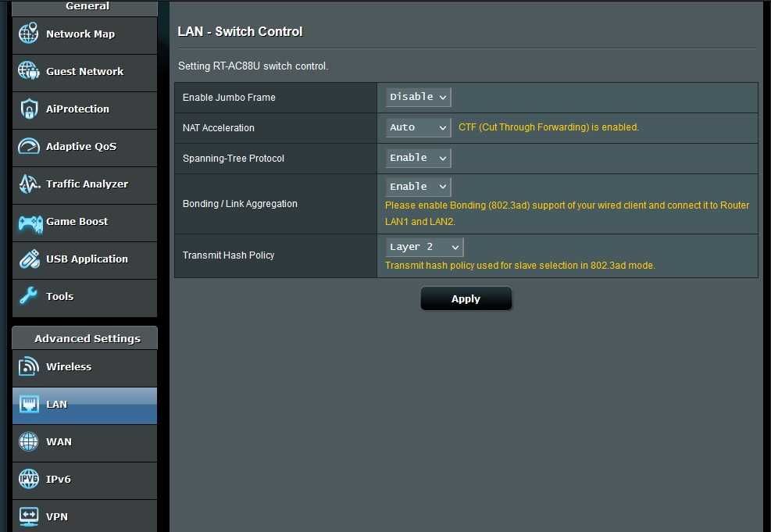Click the LAN ethernet port icon

[29, 404]
